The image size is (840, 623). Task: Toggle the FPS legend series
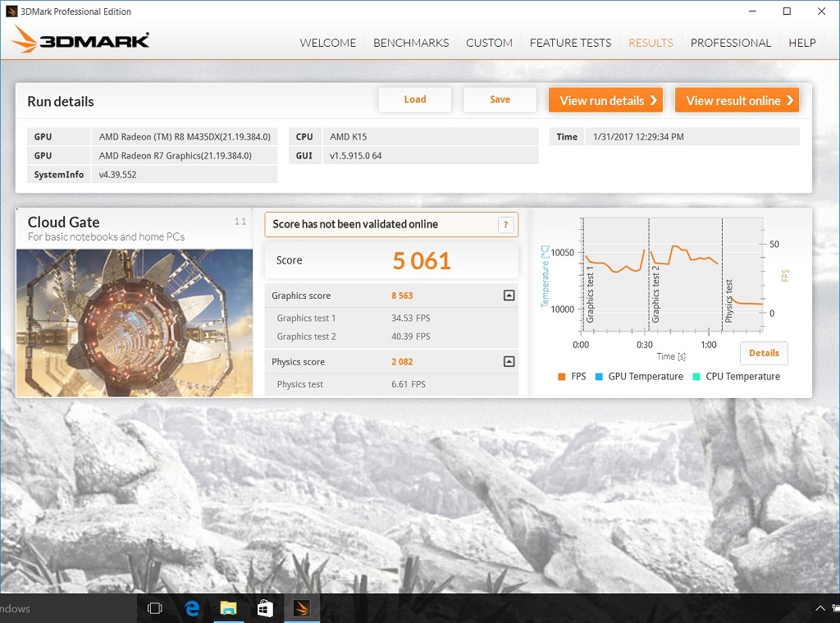(572, 377)
